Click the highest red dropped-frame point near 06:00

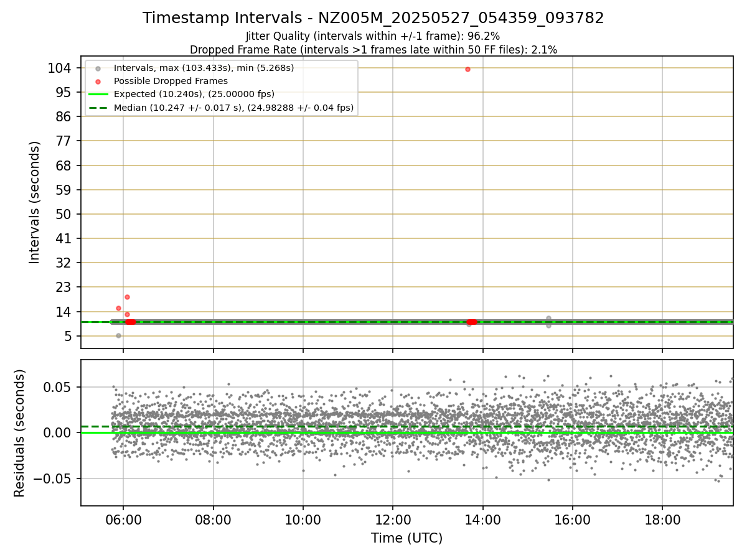127,297
